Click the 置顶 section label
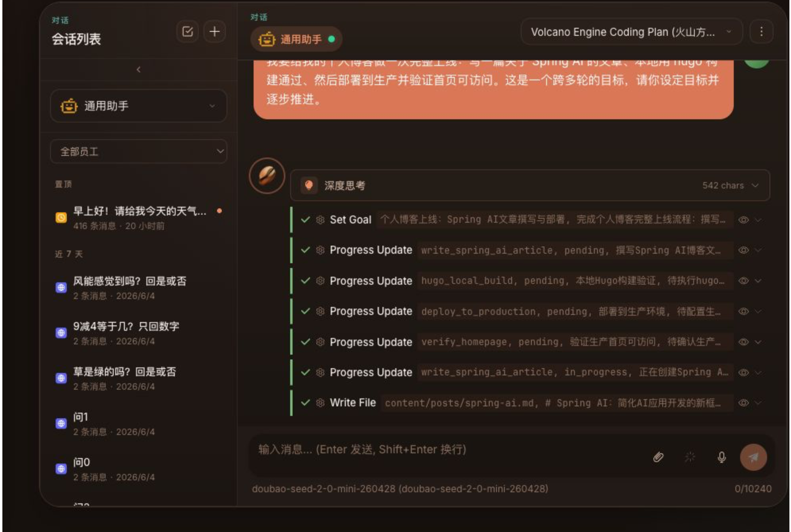 pyautogui.click(x=64, y=184)
